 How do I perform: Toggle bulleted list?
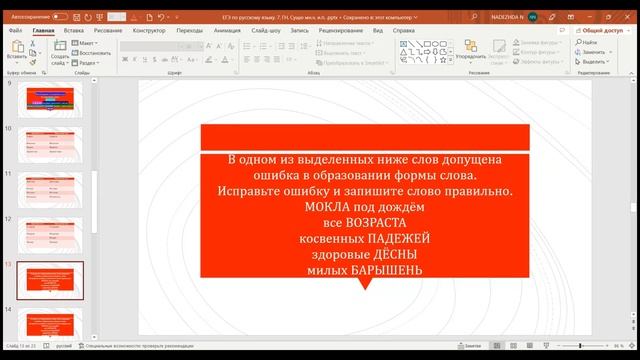(x=247, y=46)
